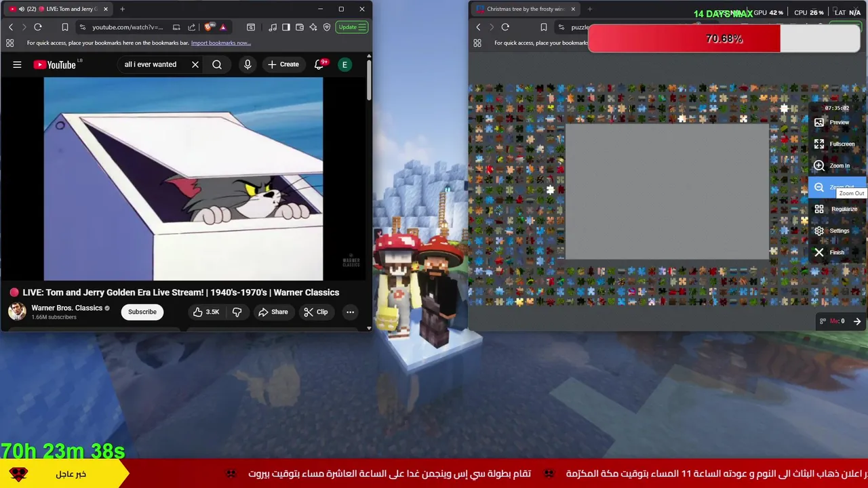
Task: Open the puzzle Settings
Action: (837, 230)
